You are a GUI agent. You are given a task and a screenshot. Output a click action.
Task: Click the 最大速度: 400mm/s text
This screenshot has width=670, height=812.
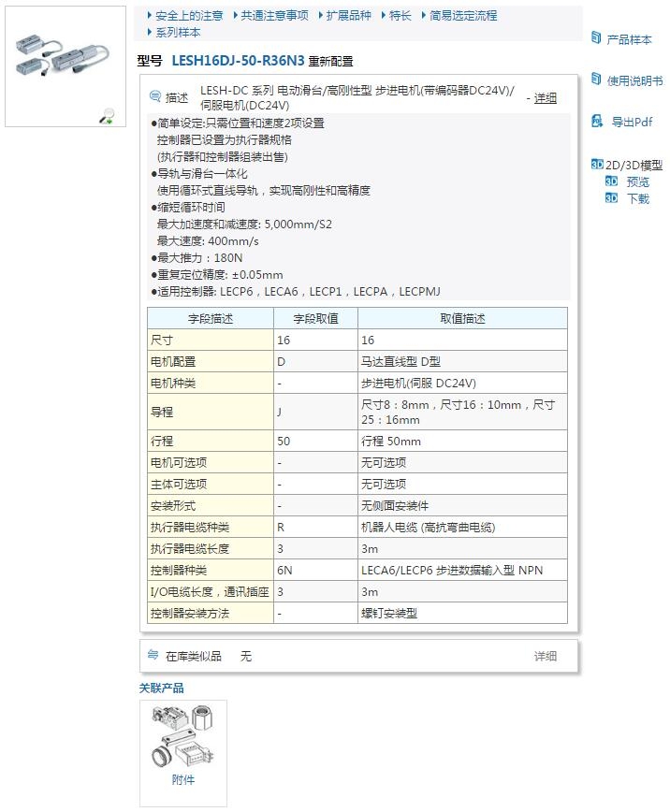point(208,240)
